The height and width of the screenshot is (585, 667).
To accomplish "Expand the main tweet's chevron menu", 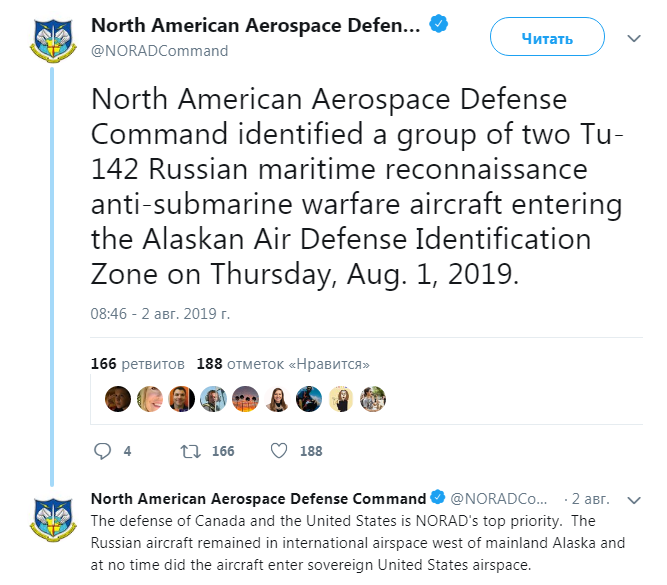I will [x=634, y=39].
